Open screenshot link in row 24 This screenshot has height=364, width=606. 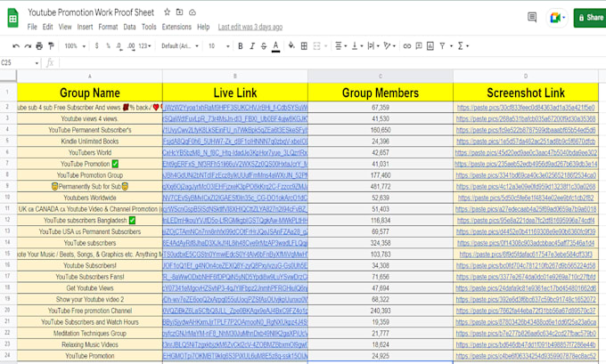pos(526,356)
